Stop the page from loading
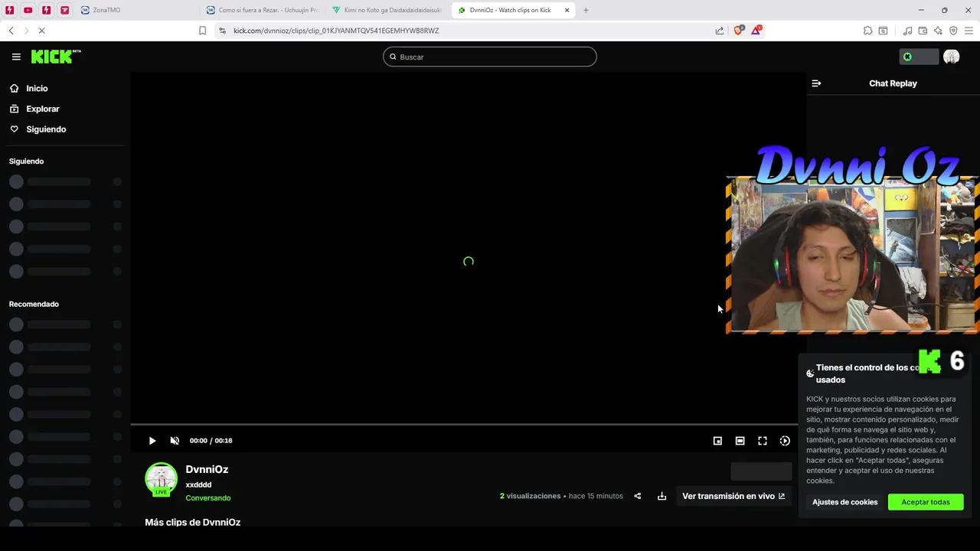Viewport: 980px width, 551px height. pyautogui.click(x=41, y=31)
